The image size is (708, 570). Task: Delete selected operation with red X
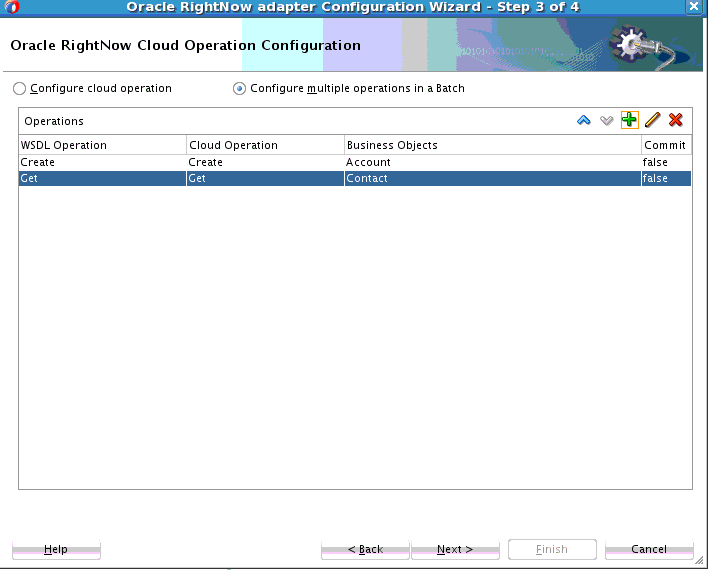coord(675,120)
